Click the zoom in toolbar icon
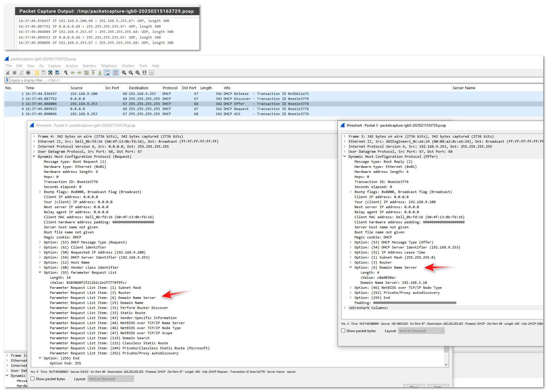The width and height of the screenshot is (548, 392). click(124, 73)
